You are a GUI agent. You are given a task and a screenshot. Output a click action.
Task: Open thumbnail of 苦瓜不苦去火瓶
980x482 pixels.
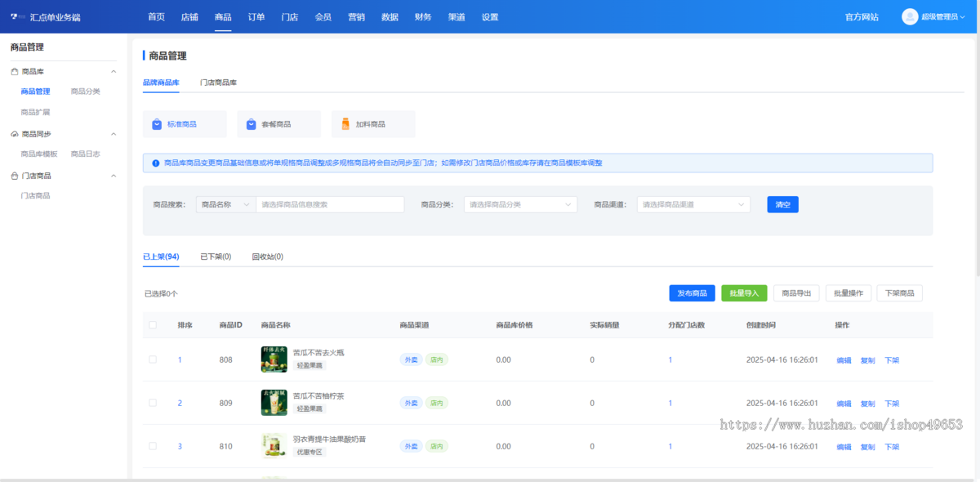(x=274, y=359)
